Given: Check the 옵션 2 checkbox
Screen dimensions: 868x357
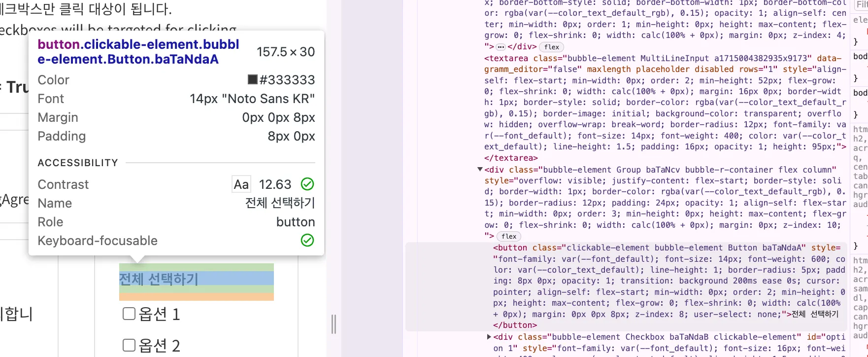Looking at the screenshot, I should 129,345.
